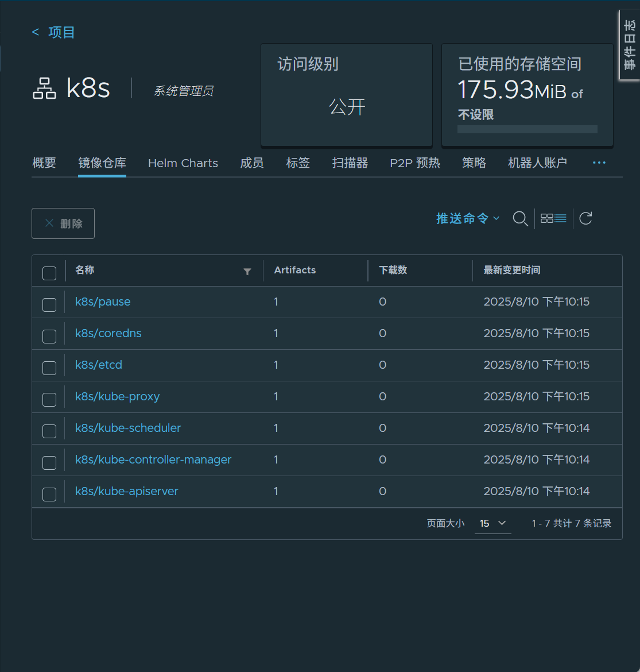Image resolution: width=640 pixels, height=672 pixels.
Task: Switch to card view layout icon
Action: point(546,219)
